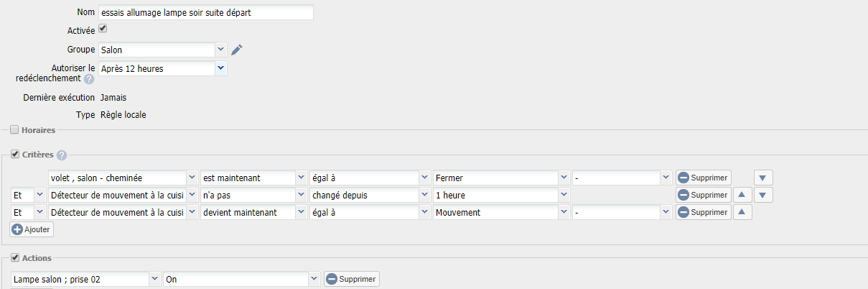Open the Fermer value dropdown
868x289 pixels.
pyautogui.click(x=501, y=178)
